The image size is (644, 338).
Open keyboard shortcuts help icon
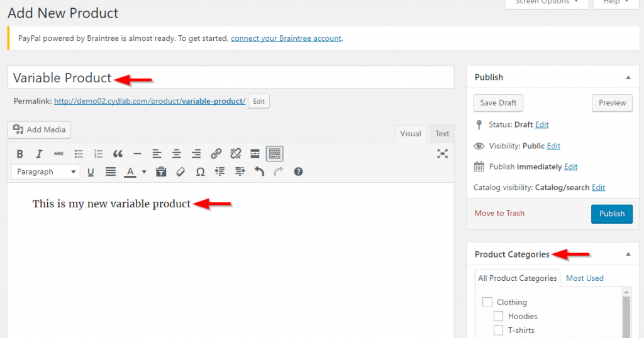[298, 172]
